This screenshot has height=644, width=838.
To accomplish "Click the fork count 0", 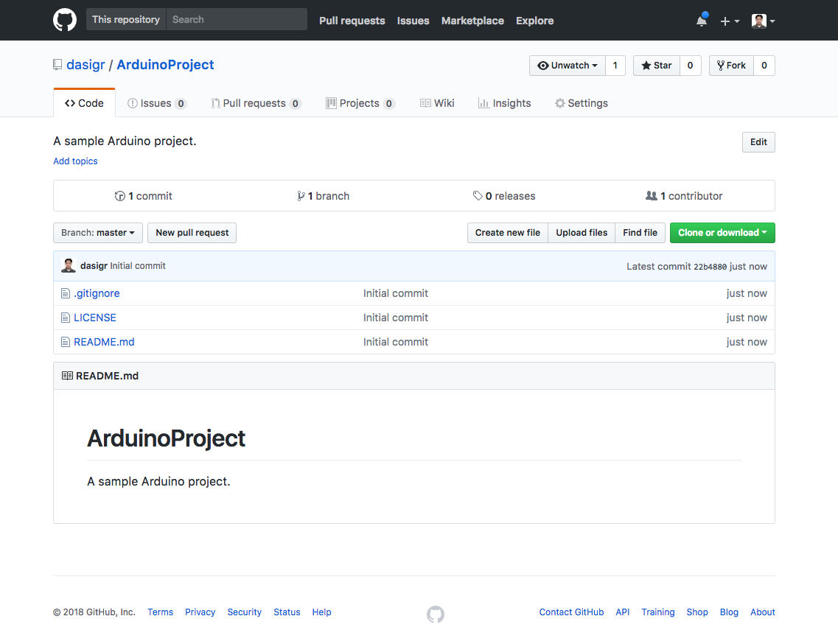I will [764, 65].
